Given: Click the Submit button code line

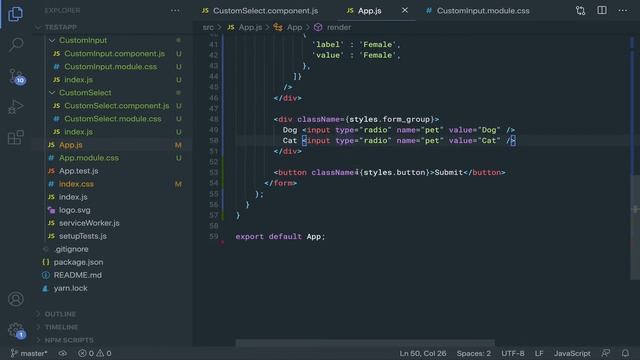Looking at the screenshot, I should [389, 173].
